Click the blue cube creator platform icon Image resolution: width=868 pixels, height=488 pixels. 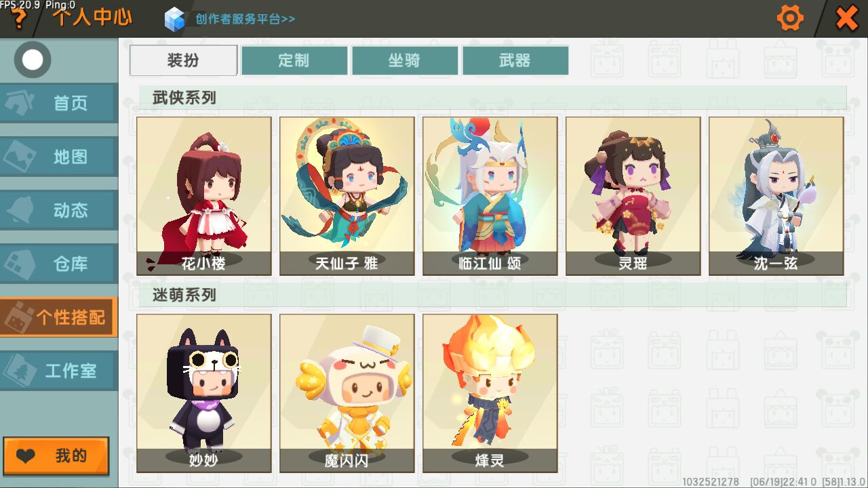tap(174, 19)
